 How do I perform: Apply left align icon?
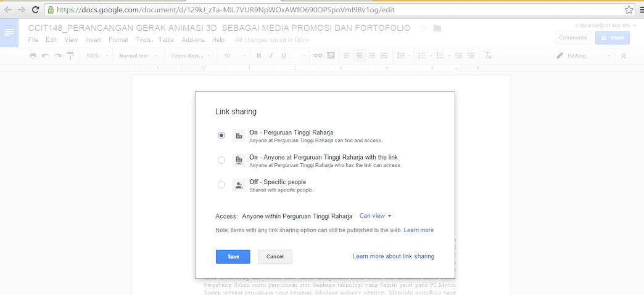(x=347, y=56)
